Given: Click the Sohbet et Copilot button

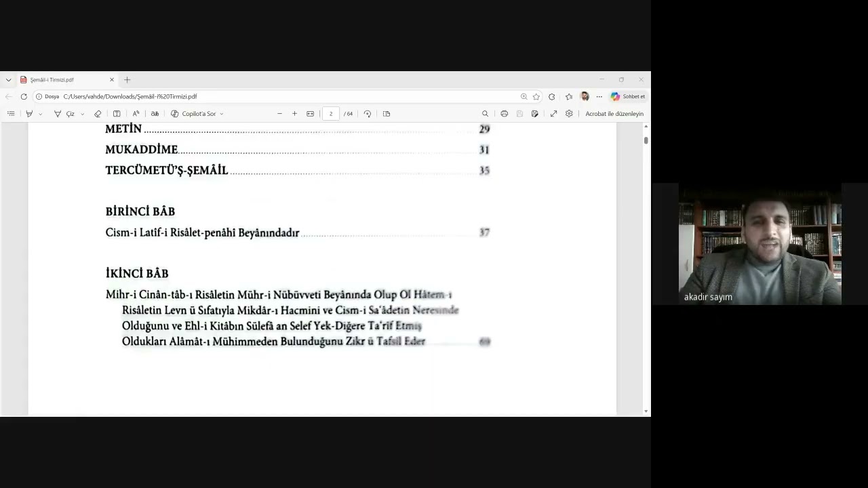Looking at the screenshot, I should (628, 97).
